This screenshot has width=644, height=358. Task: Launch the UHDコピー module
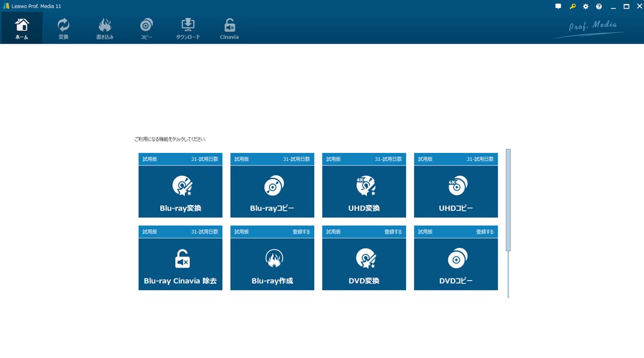pyautogui.click(x=456, y=185)
